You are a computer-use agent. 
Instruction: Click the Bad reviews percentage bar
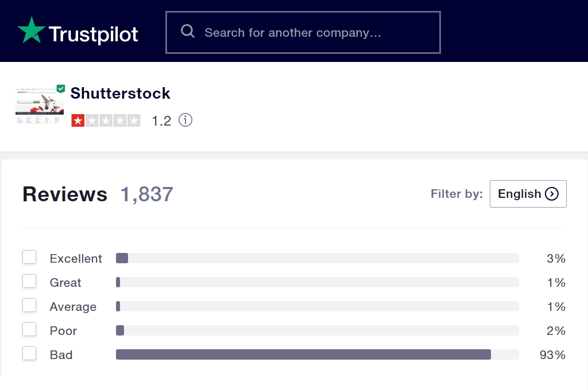click(x=316, y=354)
